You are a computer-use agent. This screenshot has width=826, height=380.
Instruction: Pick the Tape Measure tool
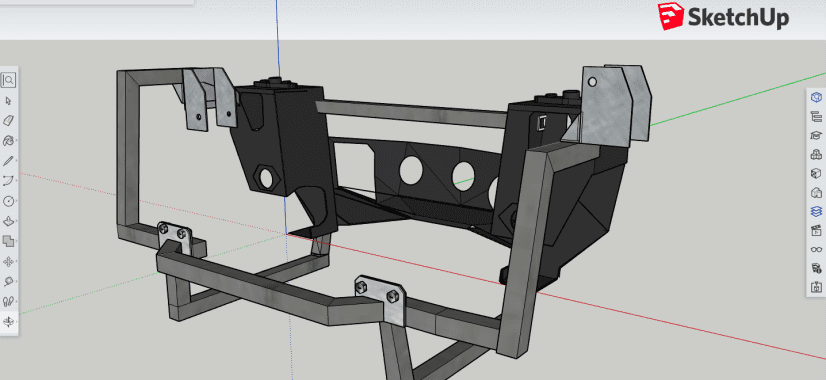[9, 281]
